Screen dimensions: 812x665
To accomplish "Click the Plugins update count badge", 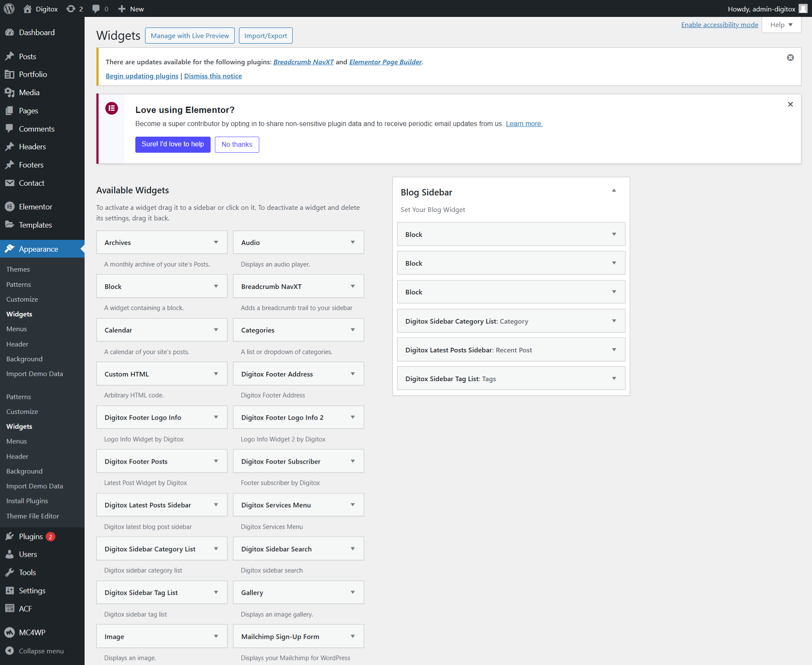I will click(x=50, y=537).
